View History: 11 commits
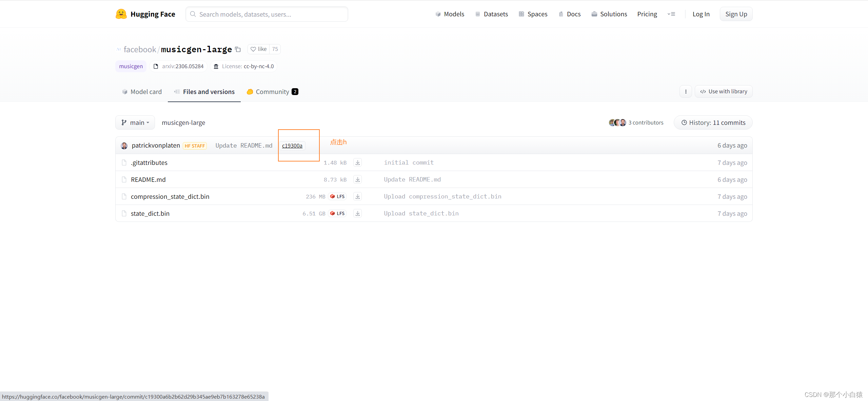 [713, 122]
